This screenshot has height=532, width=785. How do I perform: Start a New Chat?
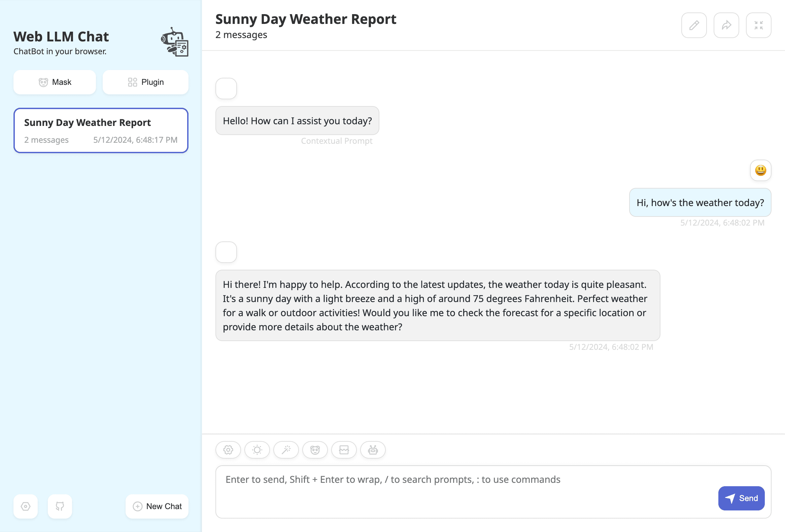tap(157, 506)
